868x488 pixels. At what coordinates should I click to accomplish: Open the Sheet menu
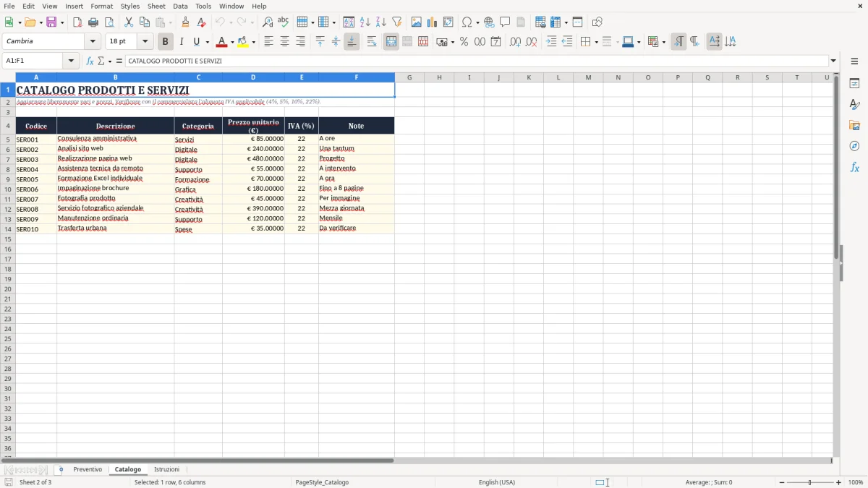pyautogui.click(x=156, y=6)
